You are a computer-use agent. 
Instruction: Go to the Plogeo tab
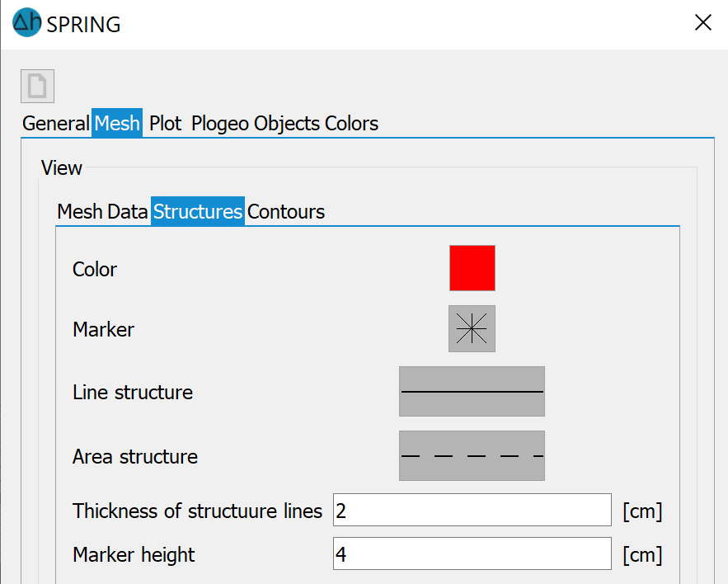tap(220, 124)
